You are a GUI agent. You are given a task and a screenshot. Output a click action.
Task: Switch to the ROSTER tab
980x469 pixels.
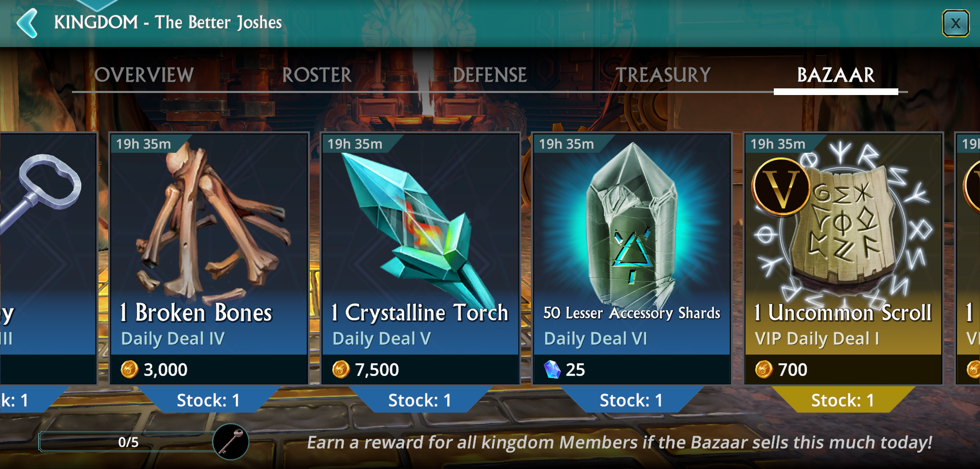tap(317, 75)
